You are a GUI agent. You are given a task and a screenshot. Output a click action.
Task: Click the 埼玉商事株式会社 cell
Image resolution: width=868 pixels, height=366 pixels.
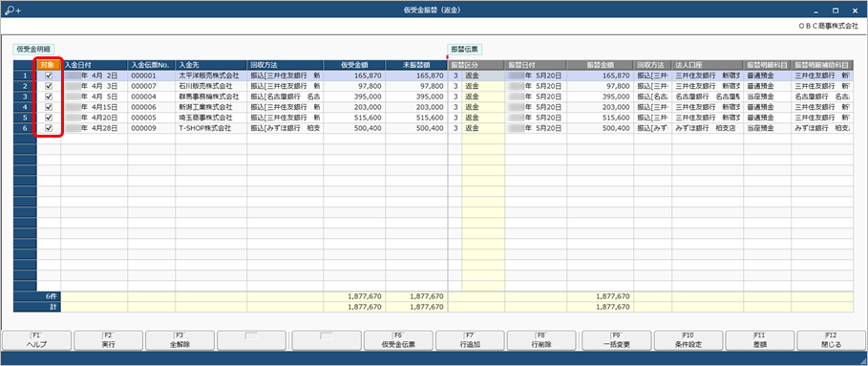[211, 118]
